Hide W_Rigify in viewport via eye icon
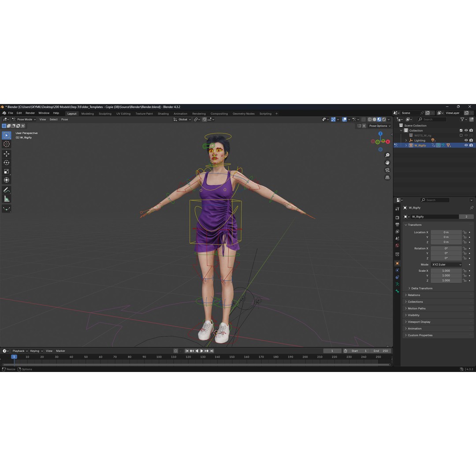Viewport: 476px width, 476px height. point(466,145)
